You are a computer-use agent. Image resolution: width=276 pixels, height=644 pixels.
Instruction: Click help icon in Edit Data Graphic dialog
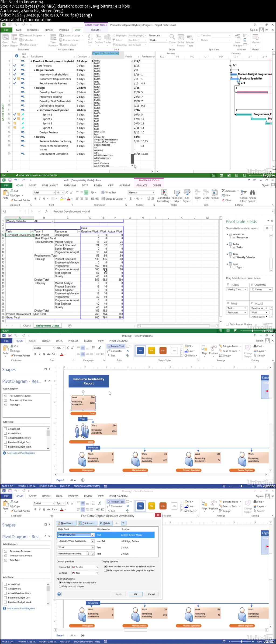[59, 594]
